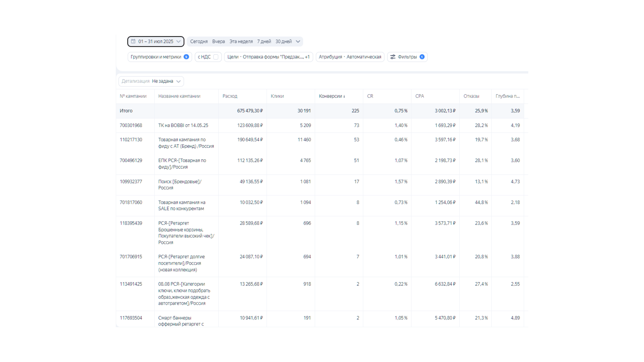Open Атрибуция Автоматическая setting
Viewport: 644px width, 362px height.
350,57
